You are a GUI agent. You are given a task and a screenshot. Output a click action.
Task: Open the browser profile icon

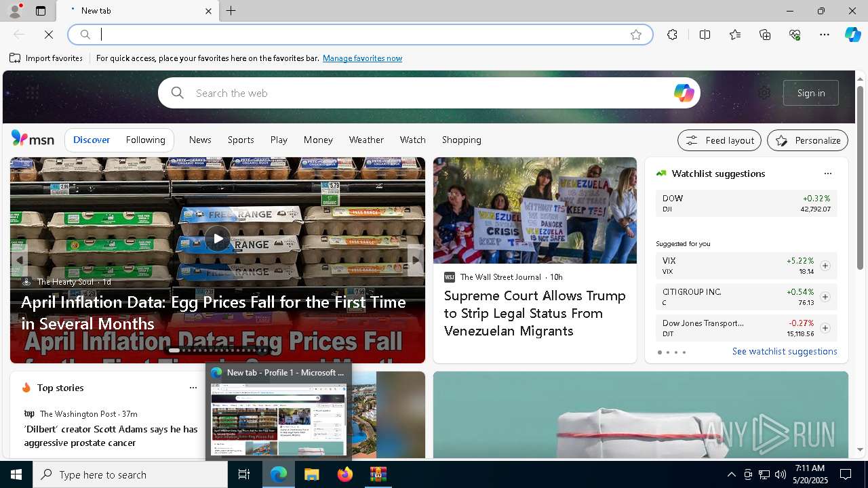point(14,11)
